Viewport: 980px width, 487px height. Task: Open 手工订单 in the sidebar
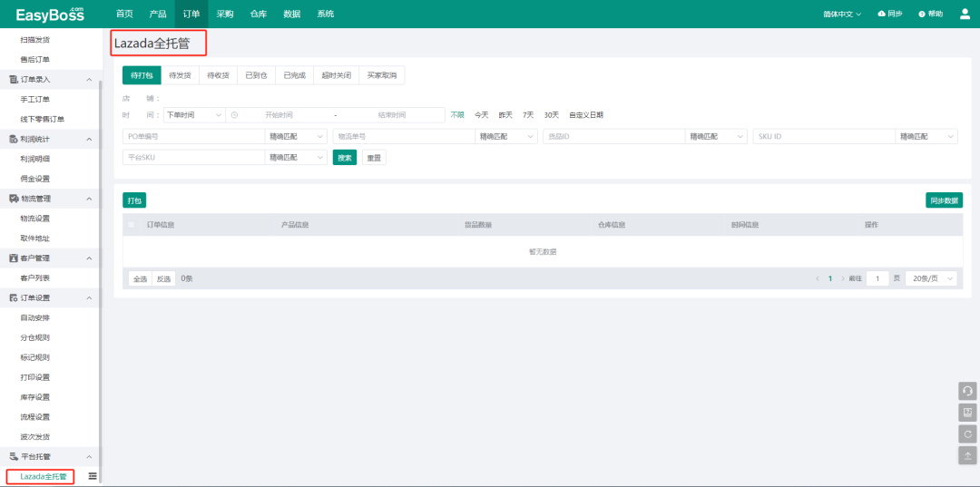35,99
